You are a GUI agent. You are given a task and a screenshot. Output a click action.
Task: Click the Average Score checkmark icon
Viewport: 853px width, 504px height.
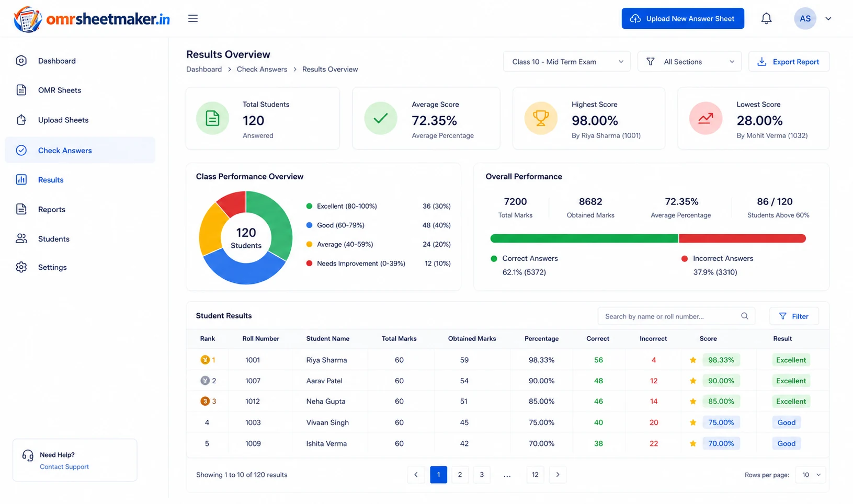coord(381,118)
